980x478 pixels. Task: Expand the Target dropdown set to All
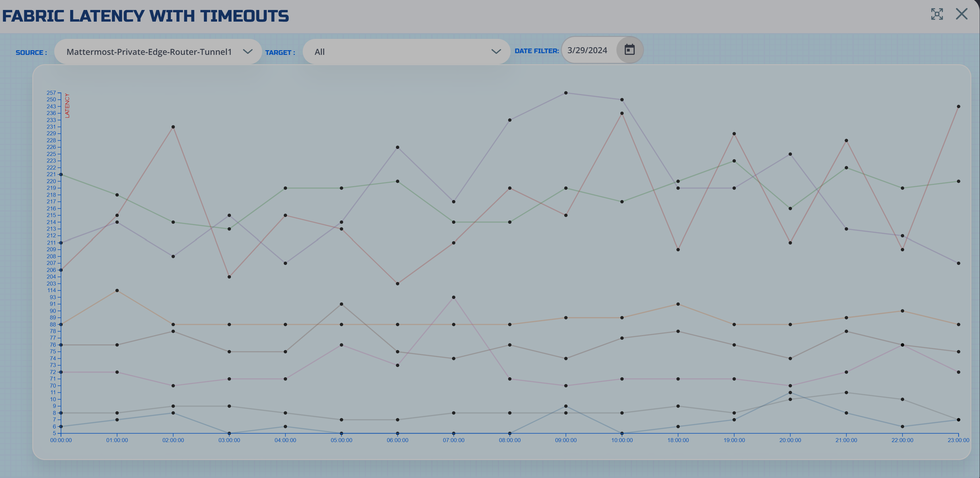coord(406,52)
